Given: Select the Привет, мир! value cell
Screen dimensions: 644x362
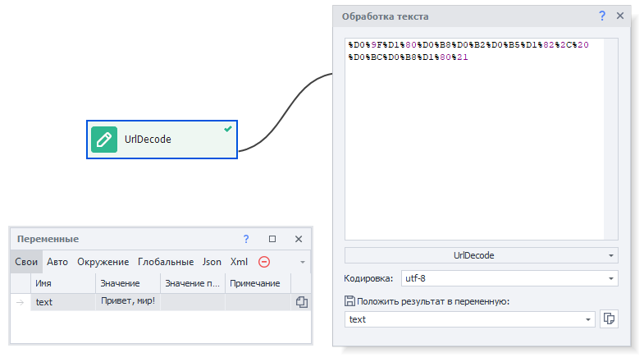Looking at the screenshot, I should point(127,302).
